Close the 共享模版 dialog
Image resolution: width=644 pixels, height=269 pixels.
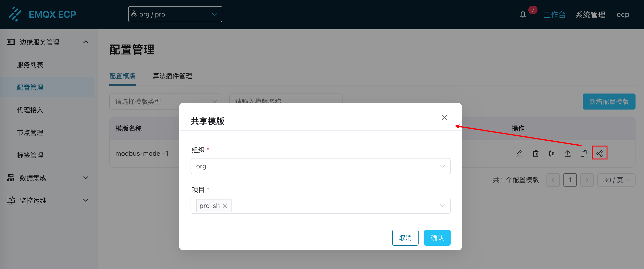(444, 118)
